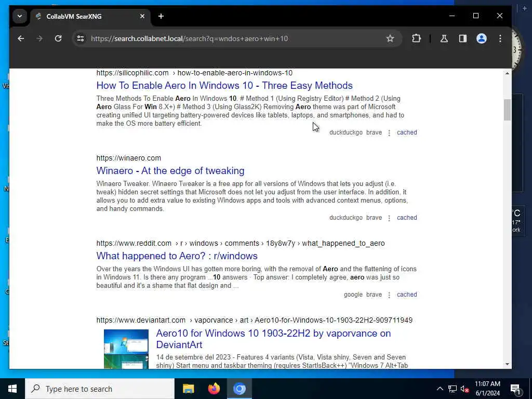Viewport: 532px width, 399px height.
Task: Go back to the previous page
Action: coord(21,38)
